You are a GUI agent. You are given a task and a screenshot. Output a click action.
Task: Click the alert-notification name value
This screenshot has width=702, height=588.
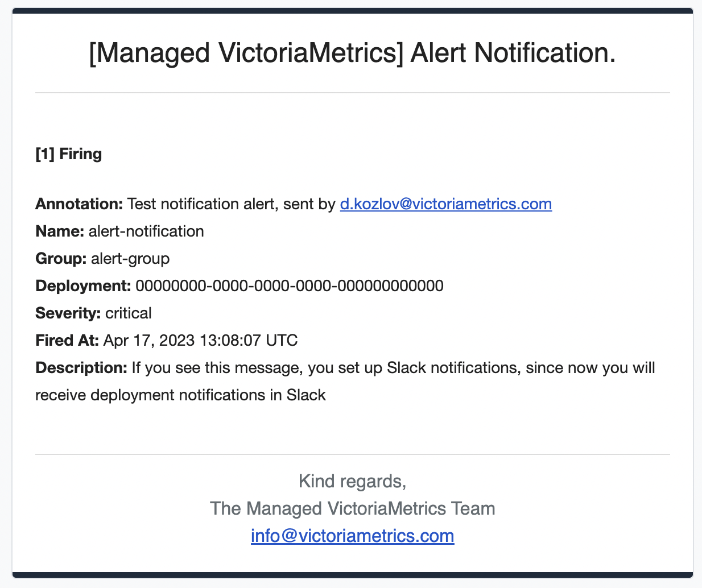(146, 231)
